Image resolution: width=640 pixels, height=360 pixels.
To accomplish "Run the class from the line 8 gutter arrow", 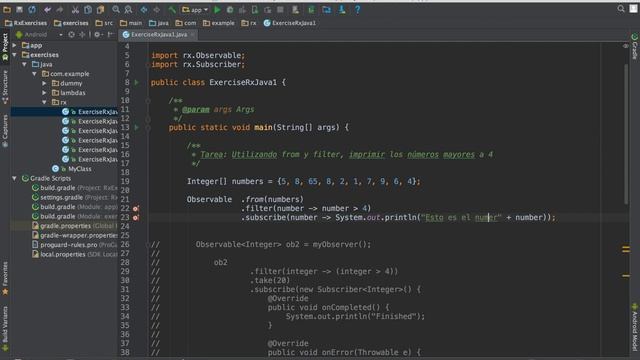I will (x=137, y=82).
